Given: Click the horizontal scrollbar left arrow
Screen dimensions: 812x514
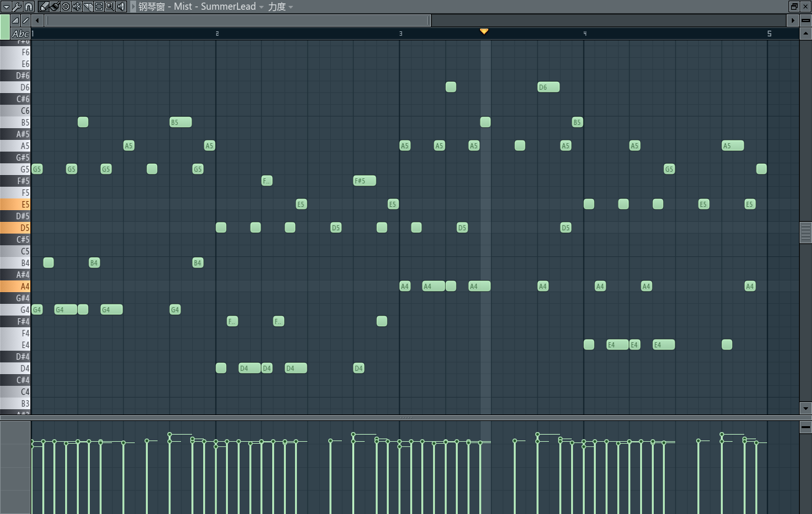Looking at the screenshot, I should click(x=37, y=21).
